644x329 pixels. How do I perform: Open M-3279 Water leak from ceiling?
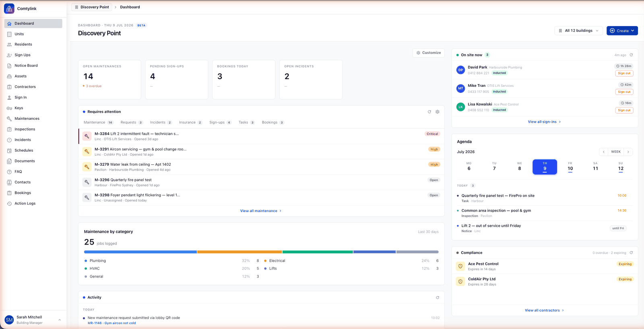pos(261,167)
